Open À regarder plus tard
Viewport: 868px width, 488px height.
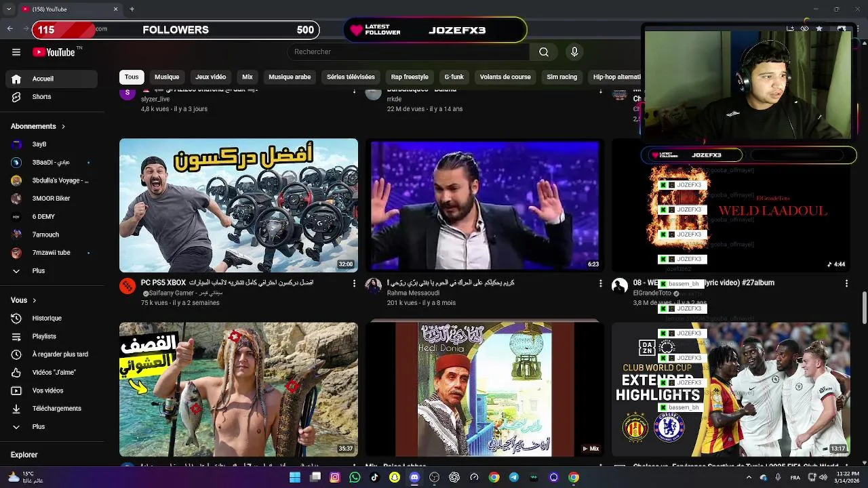click(x=52, y=354)
